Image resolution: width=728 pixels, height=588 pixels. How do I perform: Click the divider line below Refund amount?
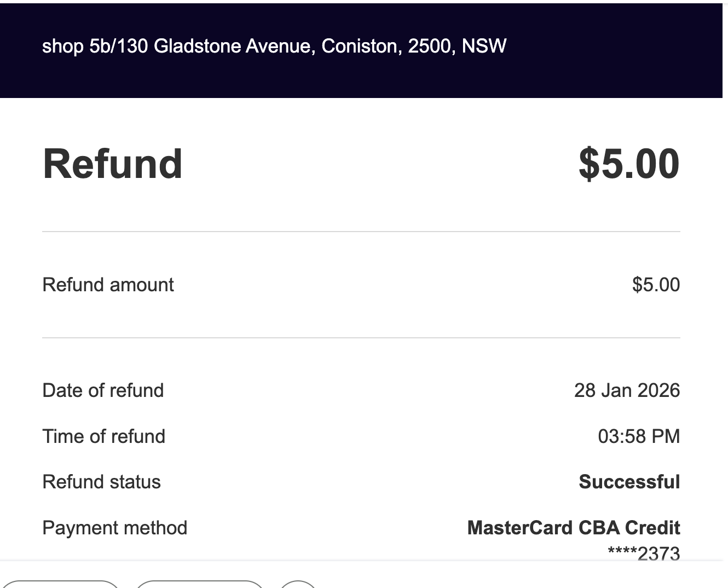361,338
